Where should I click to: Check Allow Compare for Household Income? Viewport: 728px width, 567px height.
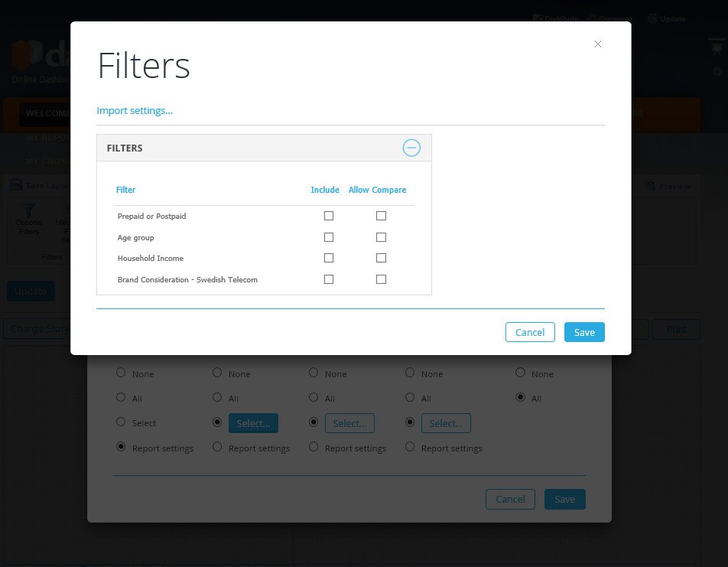point(381,257)
